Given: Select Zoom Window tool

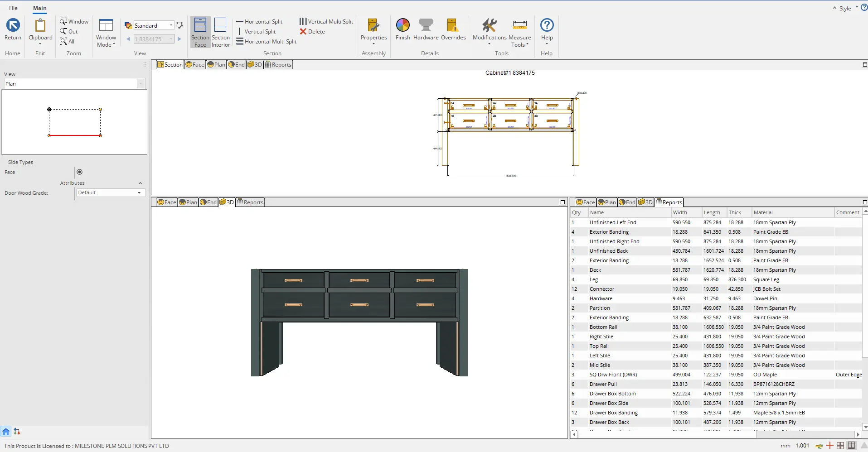Looking at the screenshot, I should pos(74,21).
